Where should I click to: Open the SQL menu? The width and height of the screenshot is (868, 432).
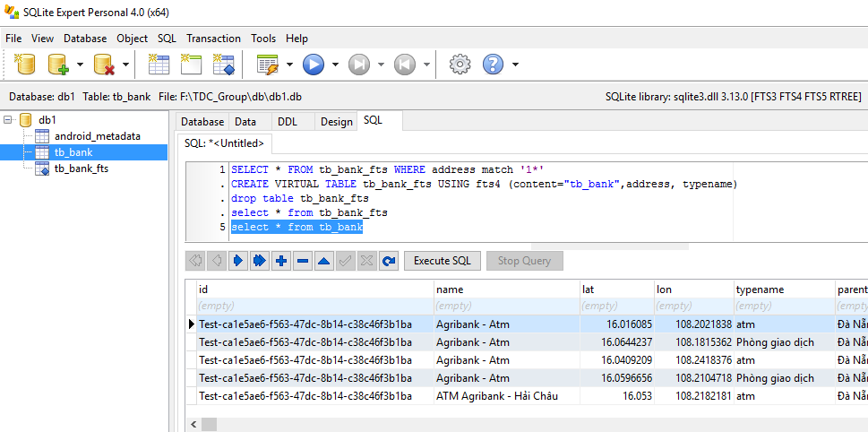coord(167,39)
